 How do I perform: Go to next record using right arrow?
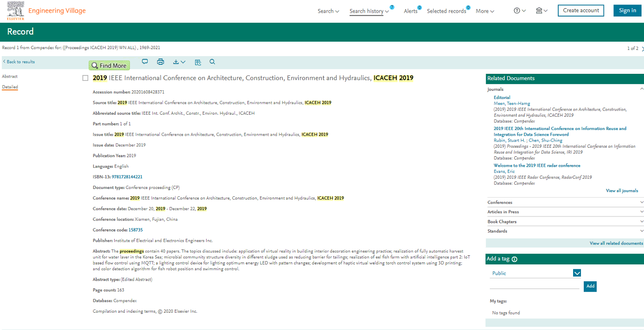[642, 49]
